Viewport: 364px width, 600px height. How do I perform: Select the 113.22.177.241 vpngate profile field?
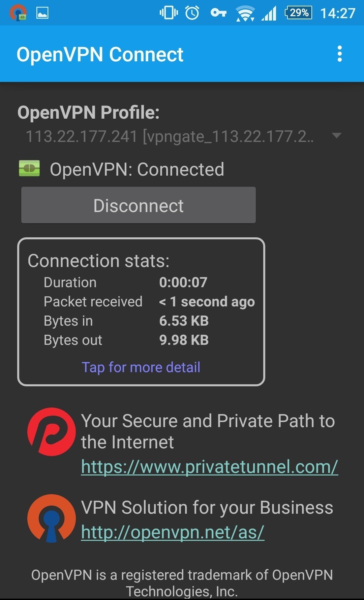click(170, 137)
